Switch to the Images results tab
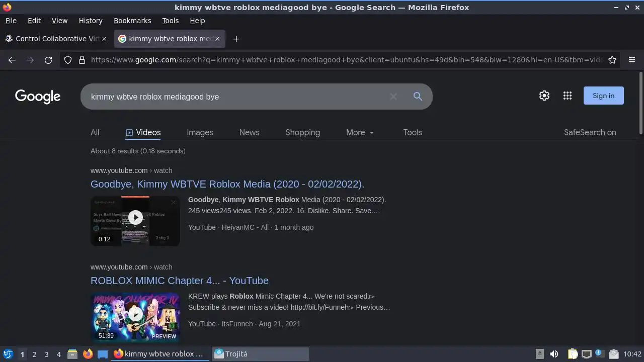The image size is (644, 362). coord(200,132)
